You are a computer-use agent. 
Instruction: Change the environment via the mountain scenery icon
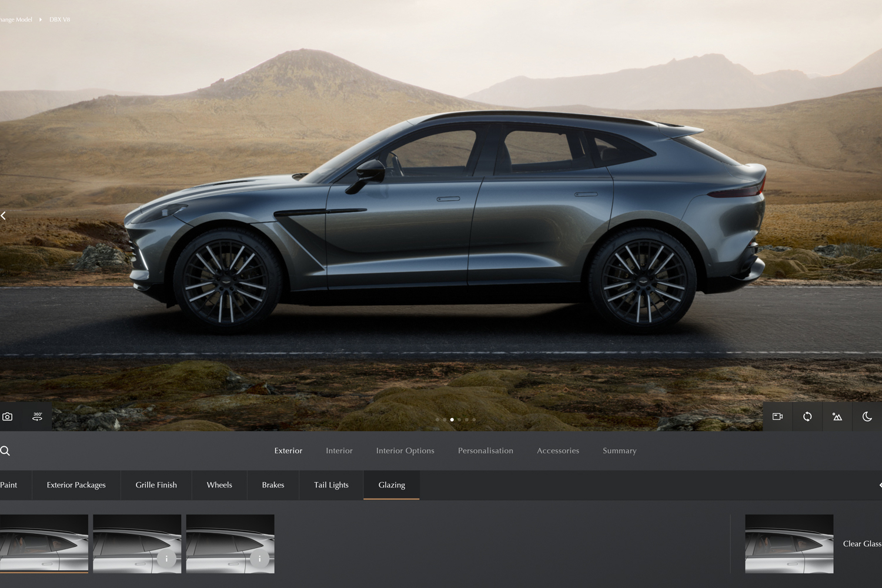click(x=837, y=416)
